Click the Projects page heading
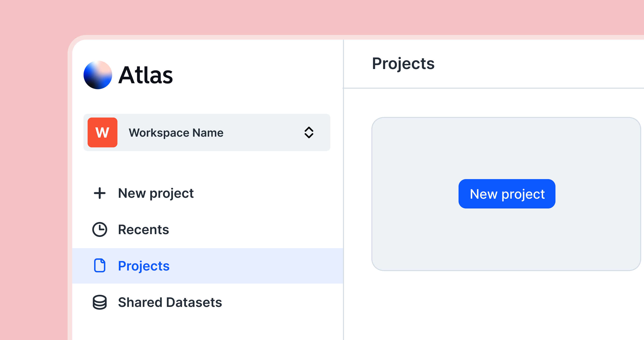Viewport: 644px width, 340px height. (x=403, y=64)
